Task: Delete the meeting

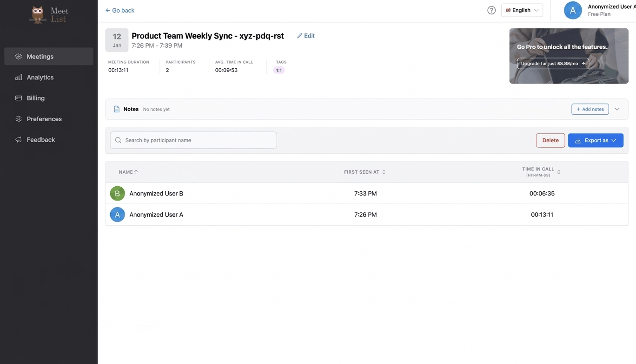Action: point(550,140)
